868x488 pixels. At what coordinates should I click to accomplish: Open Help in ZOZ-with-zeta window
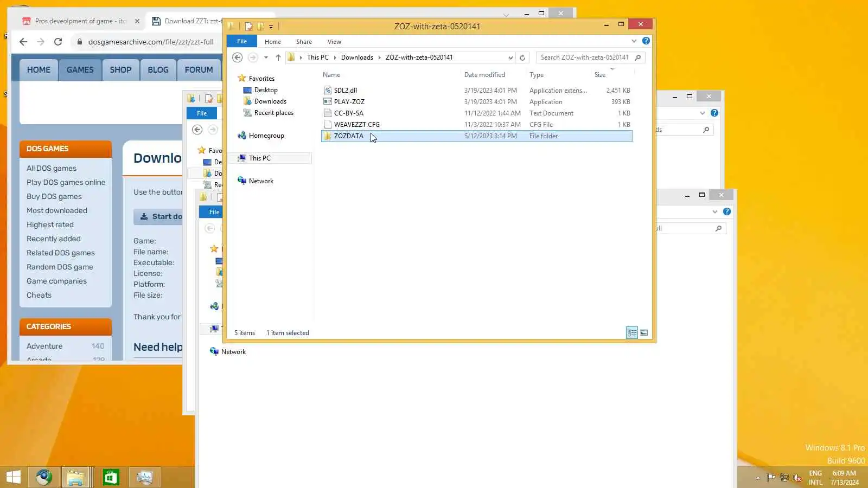[x=646, y=41]
